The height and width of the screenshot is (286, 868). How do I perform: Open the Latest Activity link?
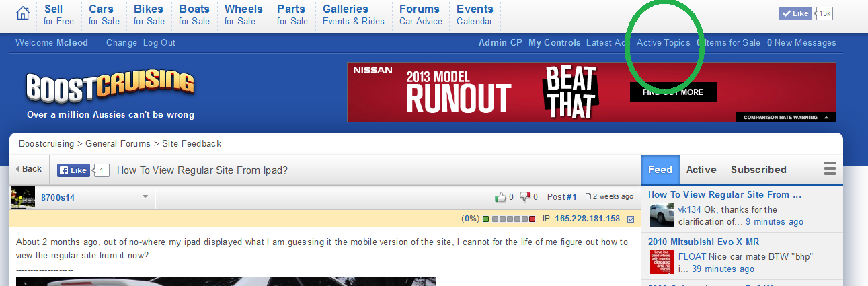point(607,42)
